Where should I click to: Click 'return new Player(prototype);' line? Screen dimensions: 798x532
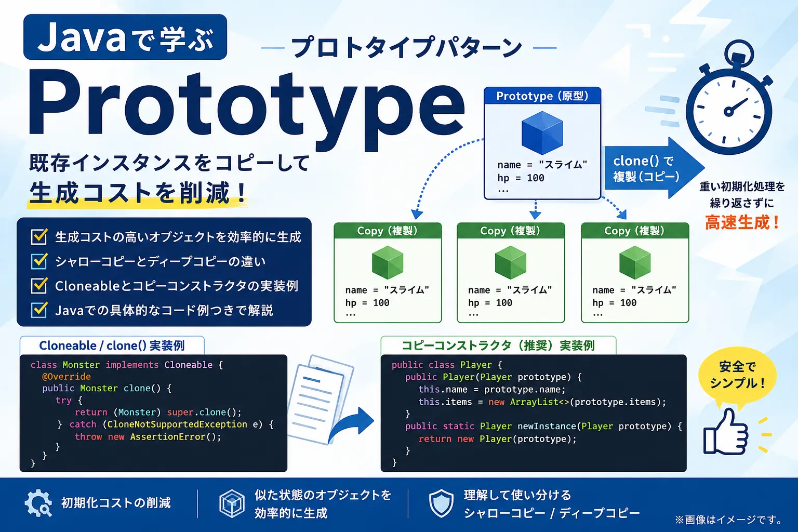498,439
